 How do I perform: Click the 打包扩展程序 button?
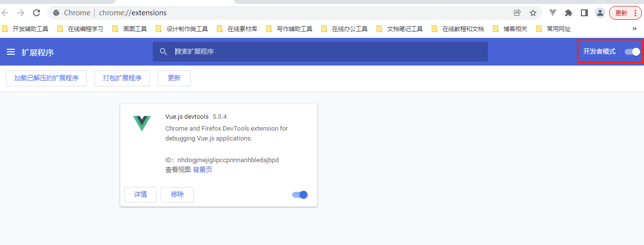[x=122, y=78]
